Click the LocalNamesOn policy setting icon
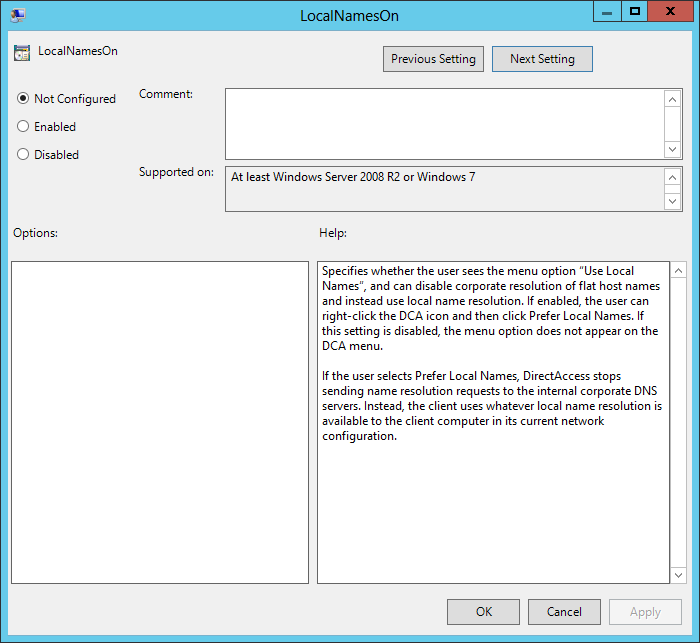 (21, 52)
